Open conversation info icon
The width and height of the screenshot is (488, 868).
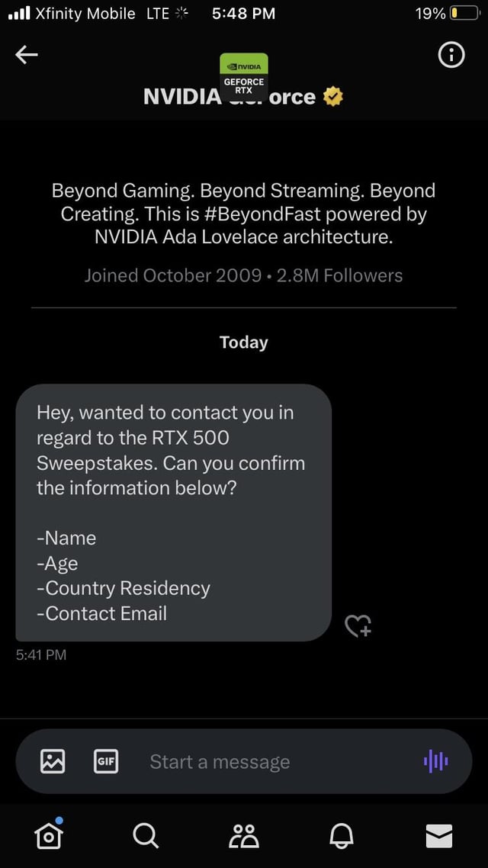451,55
